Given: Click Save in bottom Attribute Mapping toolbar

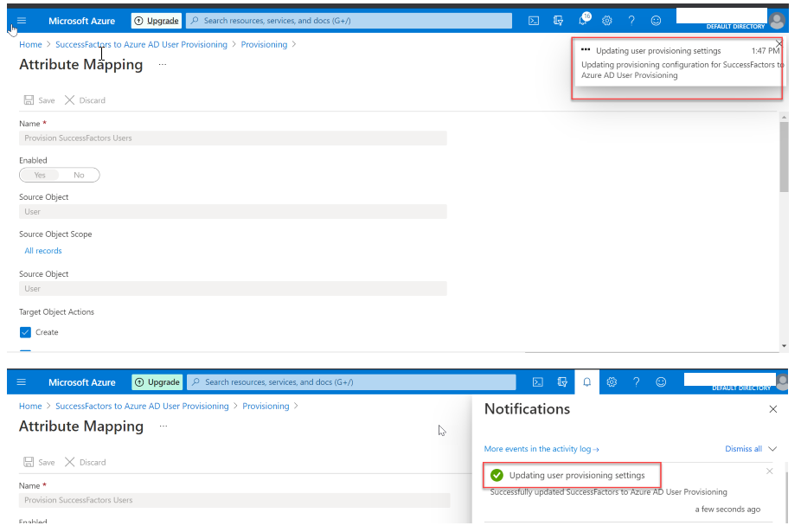Looking at the screenshot, I should point(39,462).
